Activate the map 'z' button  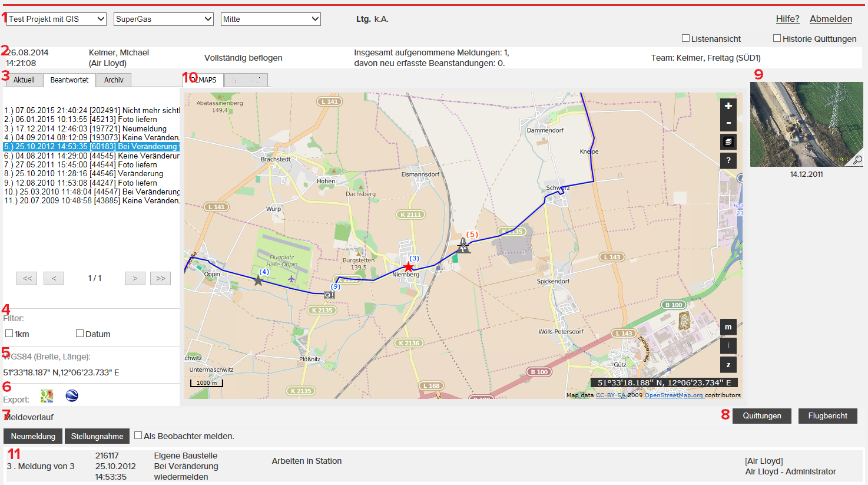728,365
